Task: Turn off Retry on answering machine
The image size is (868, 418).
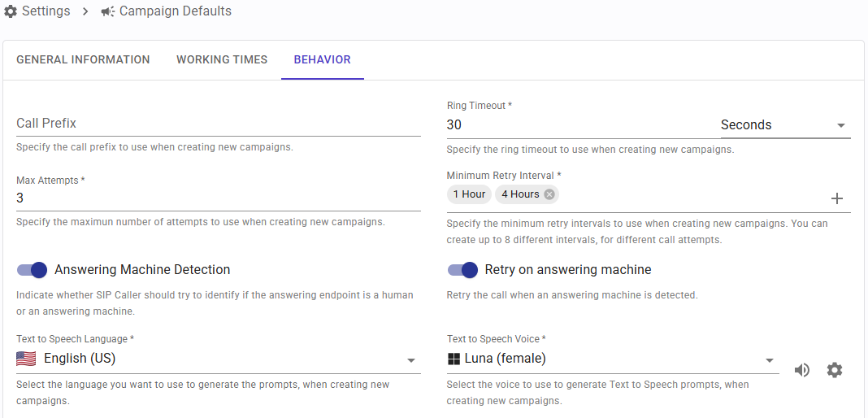Action: 463,270
